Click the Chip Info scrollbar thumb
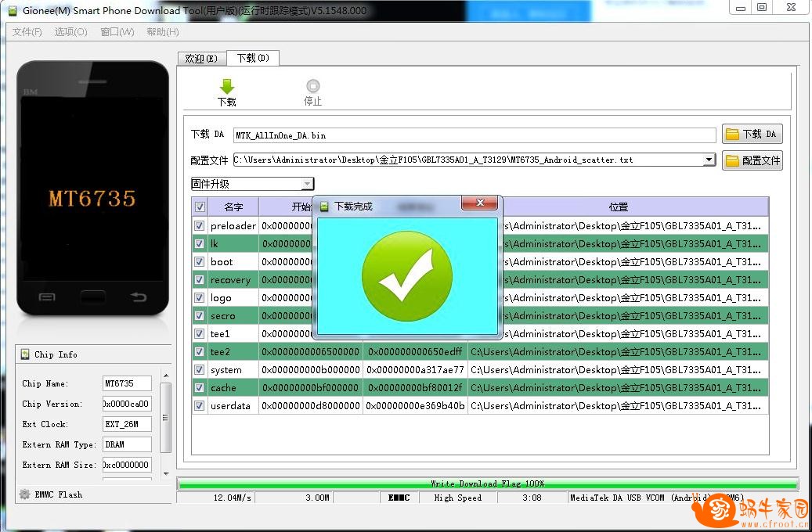This screenshot has width=812, height=532. 166,417
